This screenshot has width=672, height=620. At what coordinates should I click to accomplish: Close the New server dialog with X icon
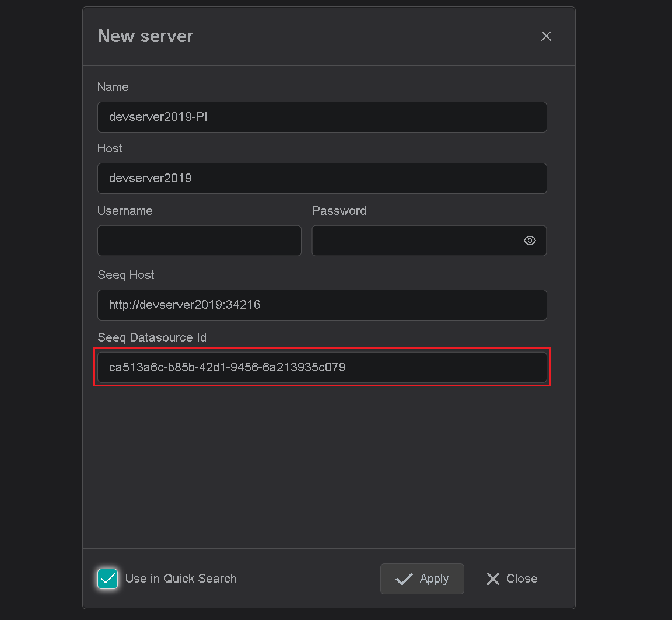546,36
